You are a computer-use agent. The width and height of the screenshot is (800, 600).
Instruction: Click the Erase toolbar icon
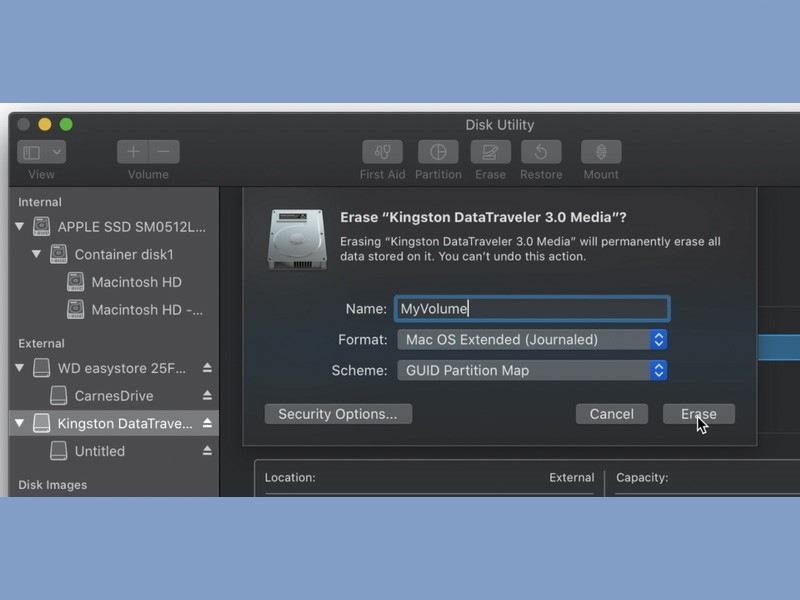(490, 152)
